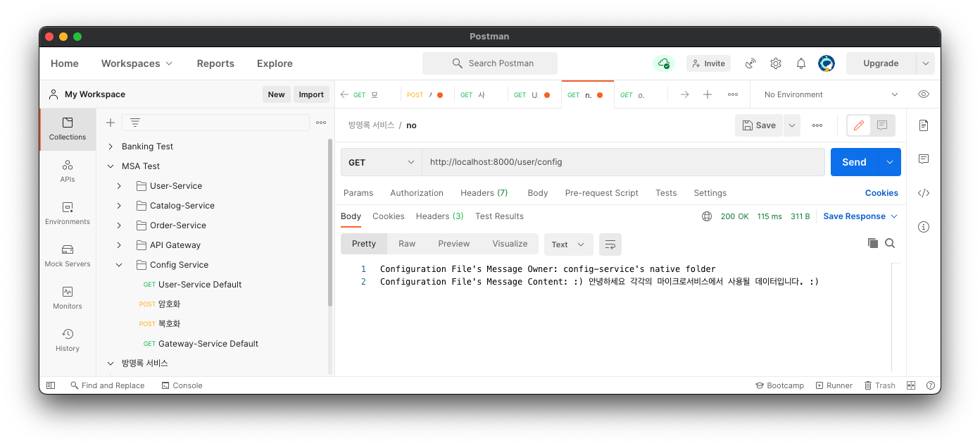The image size is (980, 446).
Task: Expand the Banking Test collection
Action: tap(111, 147)
